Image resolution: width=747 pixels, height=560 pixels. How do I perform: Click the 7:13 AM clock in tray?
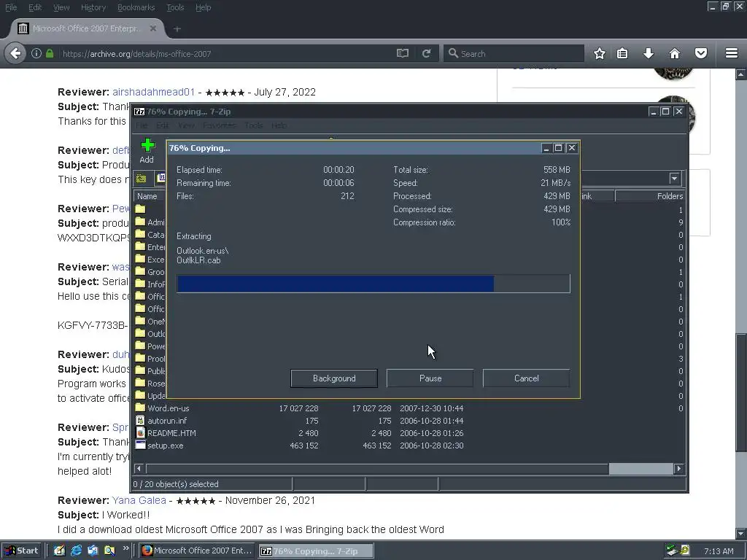719,551
